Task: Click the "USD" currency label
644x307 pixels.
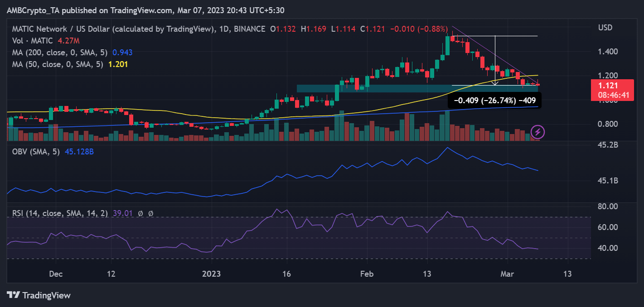Action: click(605, 28)
